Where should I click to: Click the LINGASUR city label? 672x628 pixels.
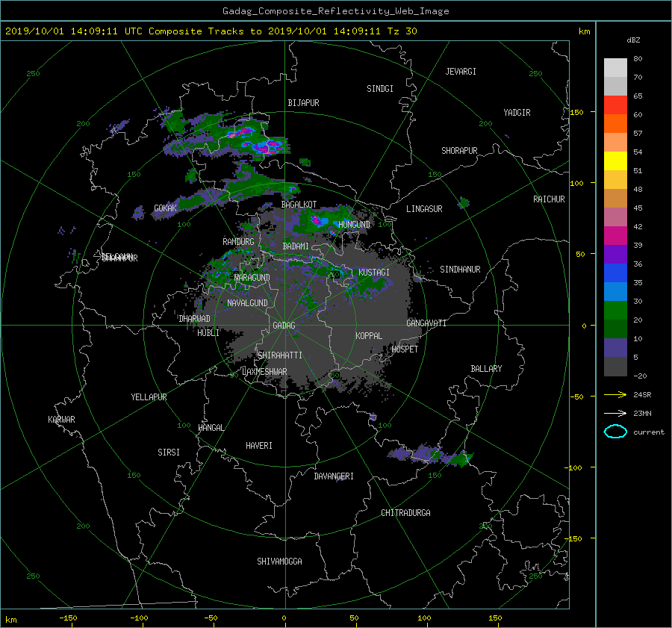click(424, 209)
